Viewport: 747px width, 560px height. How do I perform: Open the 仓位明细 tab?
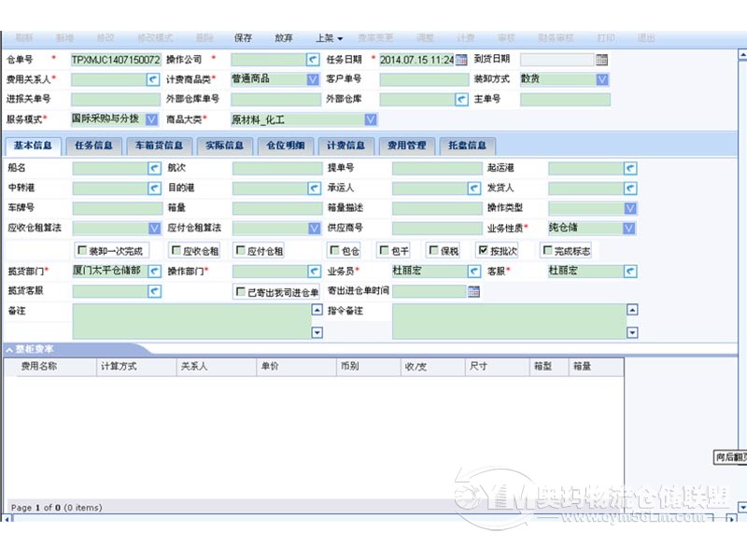(x=286, y=146)
